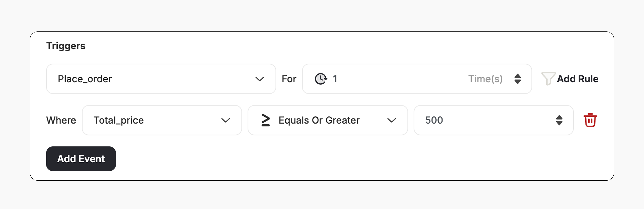Viewport: 644px width, 209px height.
Task: Click the times count field showing 1
Action: [350, 79]
